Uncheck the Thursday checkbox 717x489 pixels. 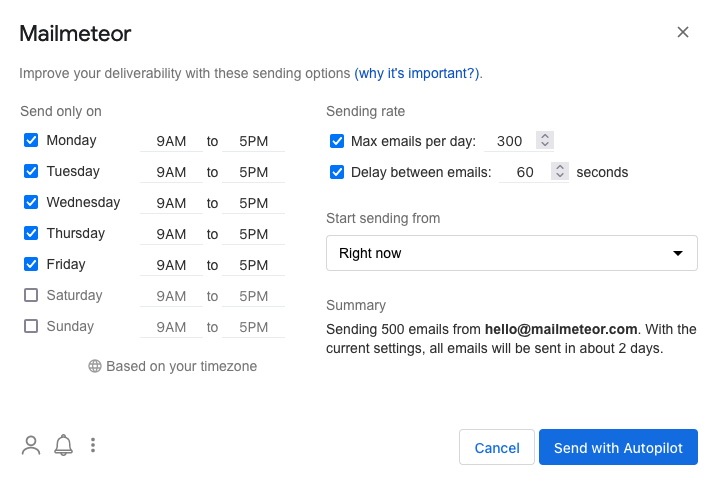[x=31, y=233]
